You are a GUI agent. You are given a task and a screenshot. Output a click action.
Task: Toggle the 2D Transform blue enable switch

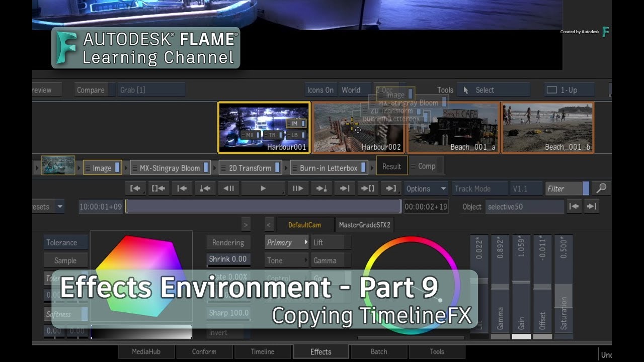pos(277,168)
